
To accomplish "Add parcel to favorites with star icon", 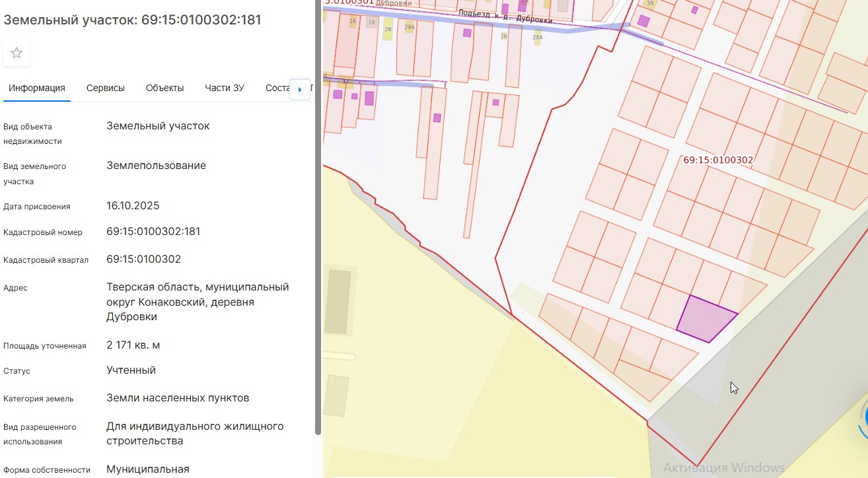I will pyautogui.click(x=17, y=53).
